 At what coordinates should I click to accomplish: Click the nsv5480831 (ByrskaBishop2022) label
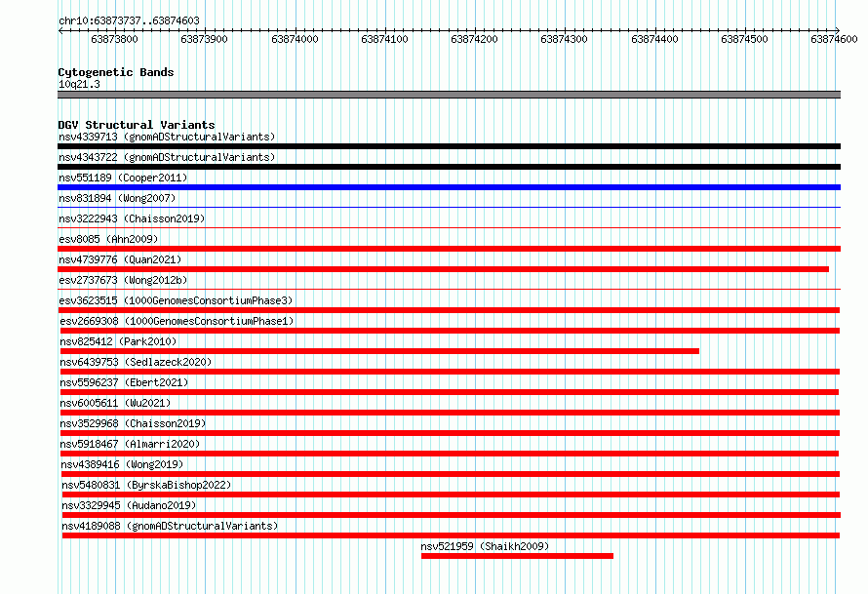(146, 485)
